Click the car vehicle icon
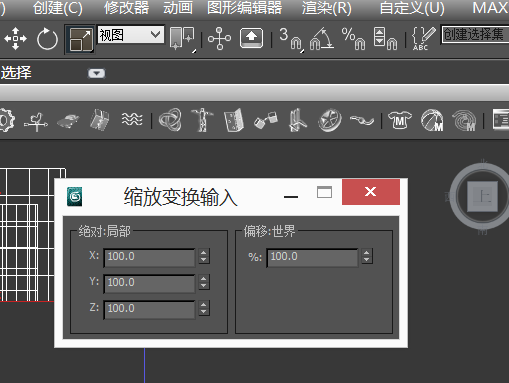 [68, 121]
